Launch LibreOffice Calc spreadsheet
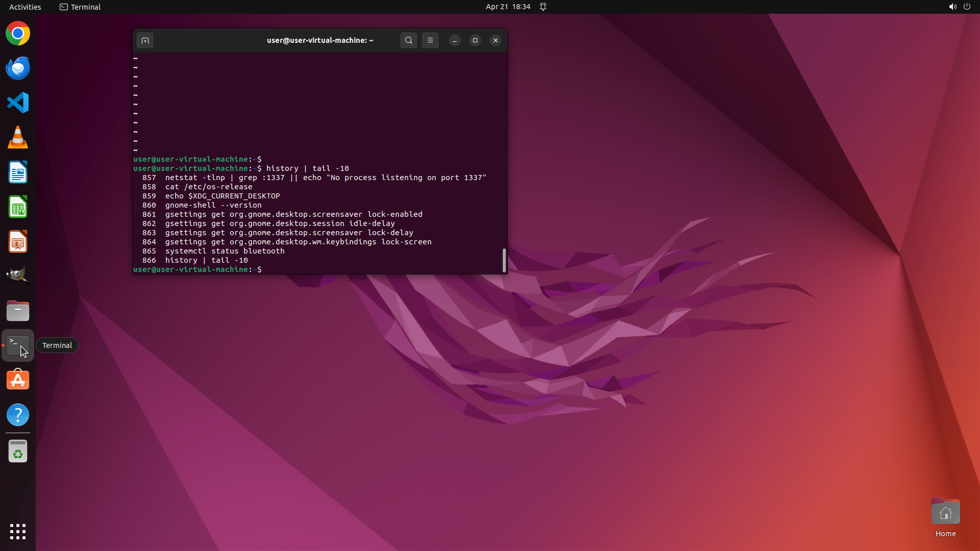The width and height of the screenshot is (980, 551). (x=18, y=207)
